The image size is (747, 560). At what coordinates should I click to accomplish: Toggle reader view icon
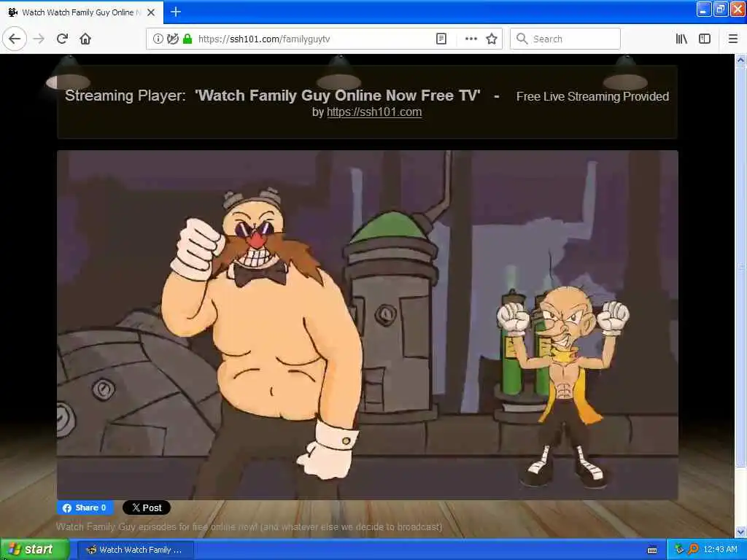point(441,39)
